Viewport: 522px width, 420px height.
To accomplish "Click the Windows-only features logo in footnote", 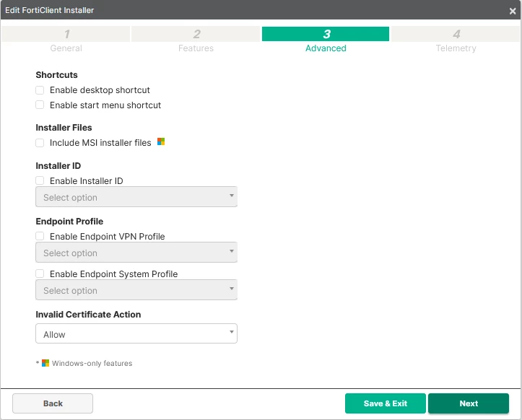I will [x=45, y=363].
